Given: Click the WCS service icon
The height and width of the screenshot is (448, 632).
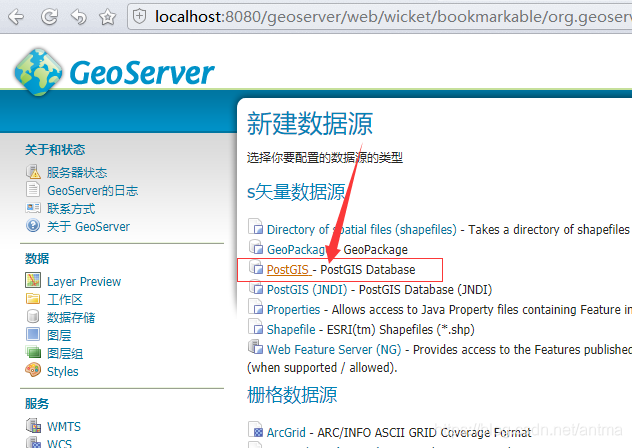Looking at the screenshot, I should (33, 442).
